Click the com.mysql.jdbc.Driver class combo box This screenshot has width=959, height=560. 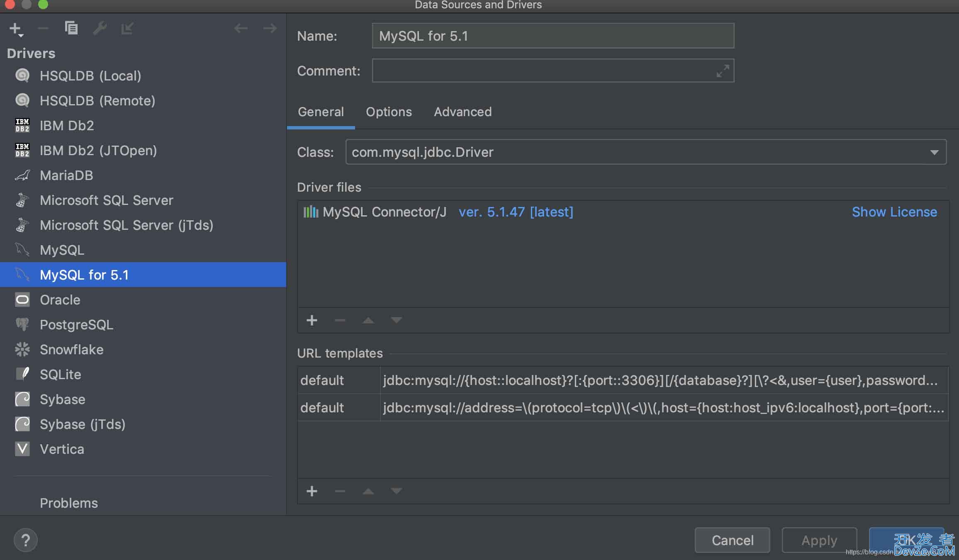646,152
